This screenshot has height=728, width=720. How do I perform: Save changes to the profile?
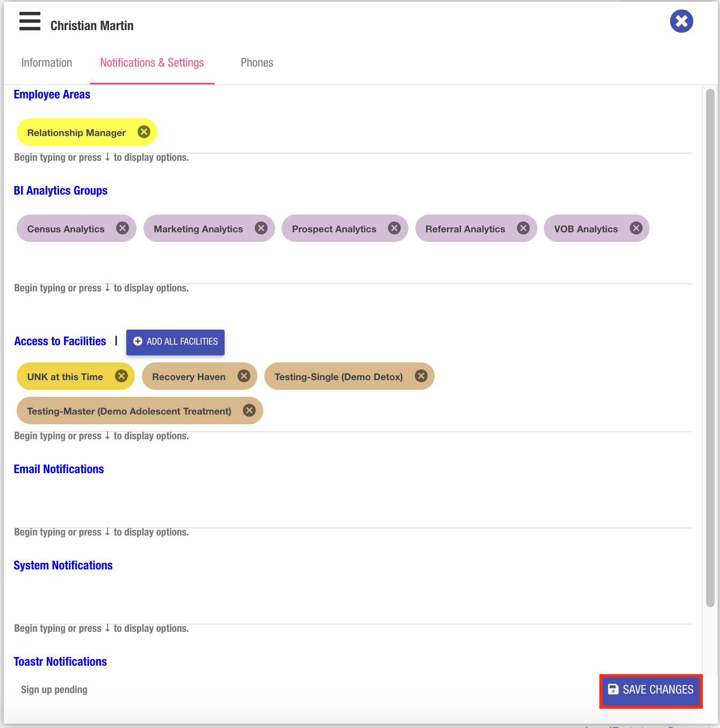click(651, 690)
